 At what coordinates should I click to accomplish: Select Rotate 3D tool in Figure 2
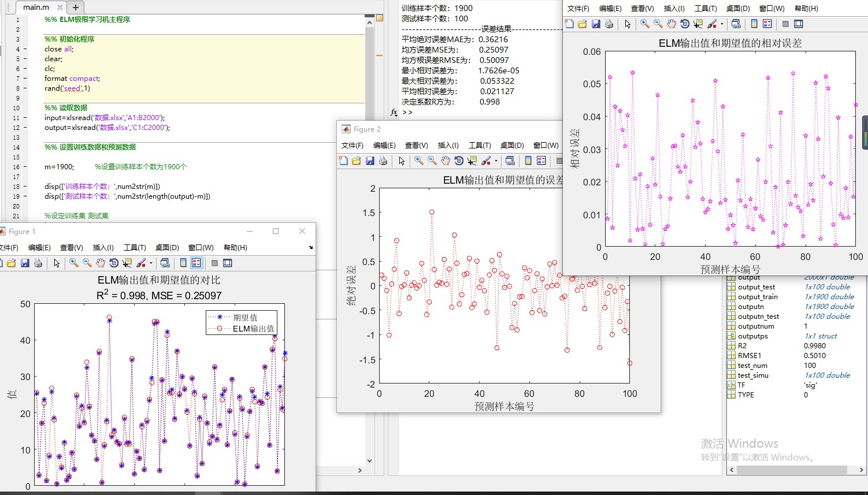pyautogui.click(x=459, y=161)
